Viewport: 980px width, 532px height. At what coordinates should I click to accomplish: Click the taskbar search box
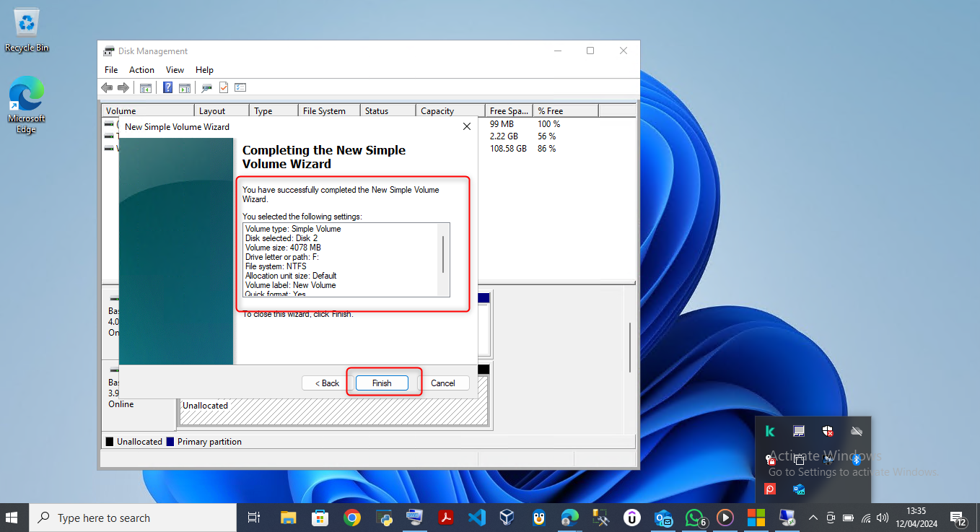click(132, 518)
